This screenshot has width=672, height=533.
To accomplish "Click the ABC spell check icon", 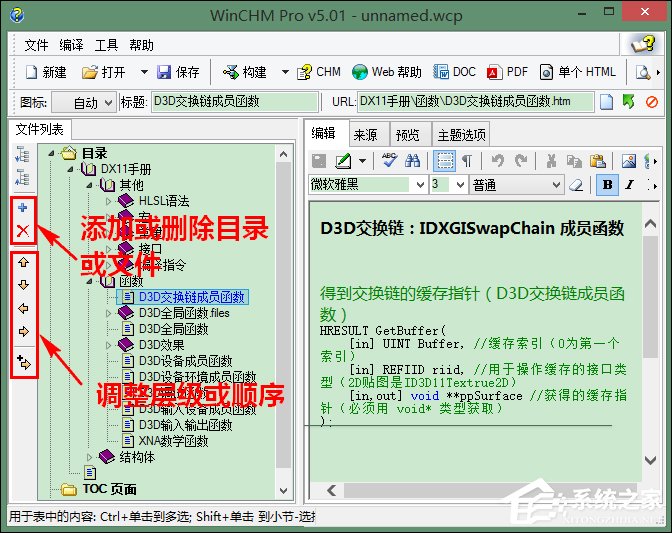I will pyautogui.click(x=389, y=161).
